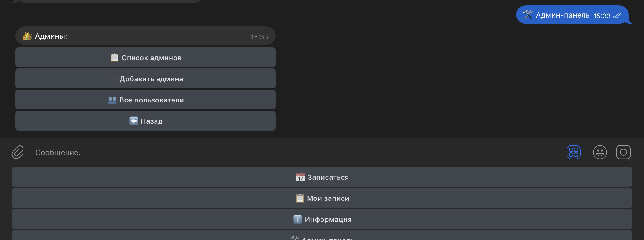Open the Информация keyboard button
The height and width of the screenshot is (240, 644).
coord(322,219)
